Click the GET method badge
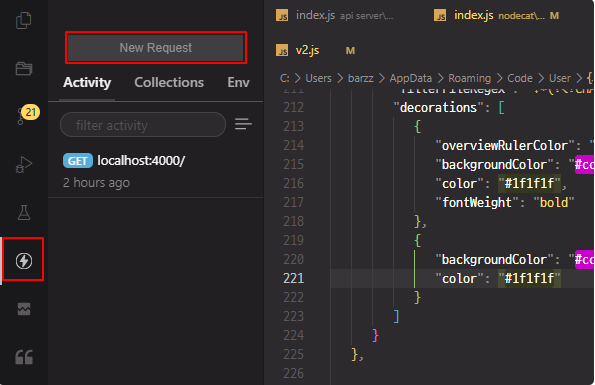The height and width of the screenshot is (385, 595). [x=78, y=161]
